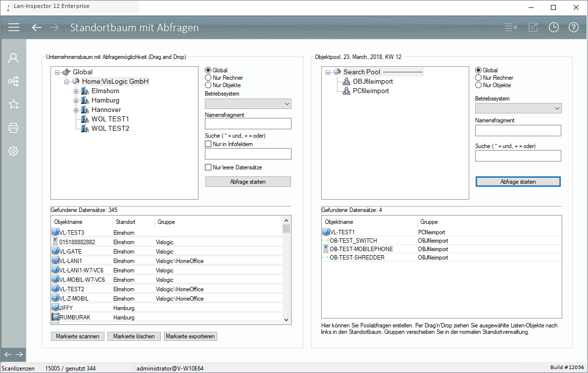Open the help question mark icon
The width and height of the screenshot is (588, 373).
573,27
